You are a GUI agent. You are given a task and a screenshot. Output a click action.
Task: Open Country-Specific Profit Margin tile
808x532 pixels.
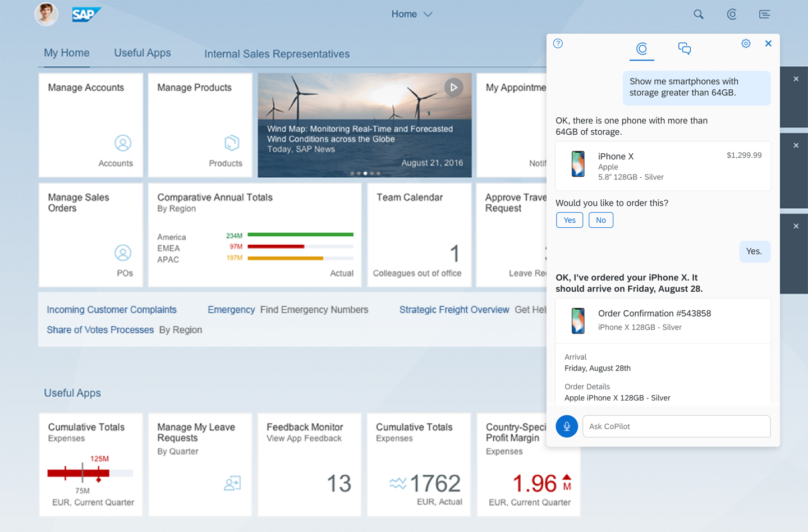pos(528,465)
